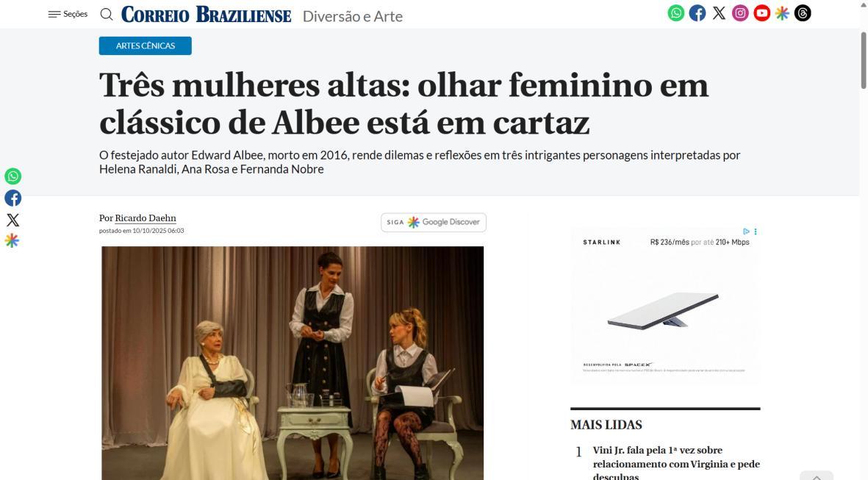Open the Seções hamburger menu
Viewport: 868px width, 480px height.
pyautogui.click(x=68, y=14)
